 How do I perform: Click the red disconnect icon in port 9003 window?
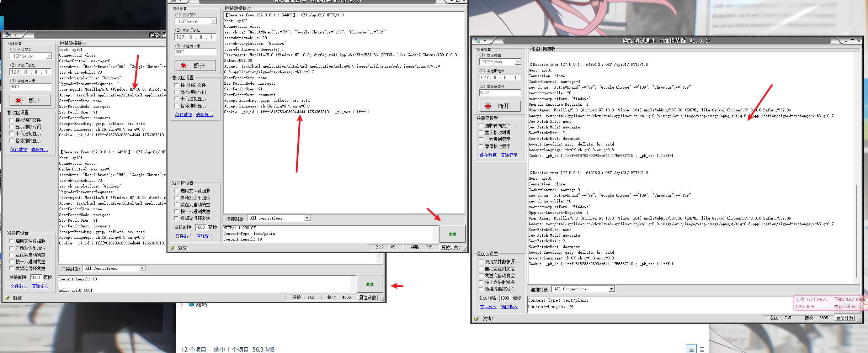[x=183, y=65]
